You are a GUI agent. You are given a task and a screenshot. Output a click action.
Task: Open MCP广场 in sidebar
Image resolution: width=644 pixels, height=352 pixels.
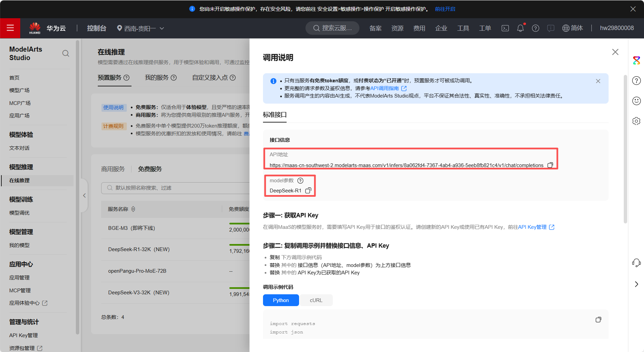coord(20,103)
